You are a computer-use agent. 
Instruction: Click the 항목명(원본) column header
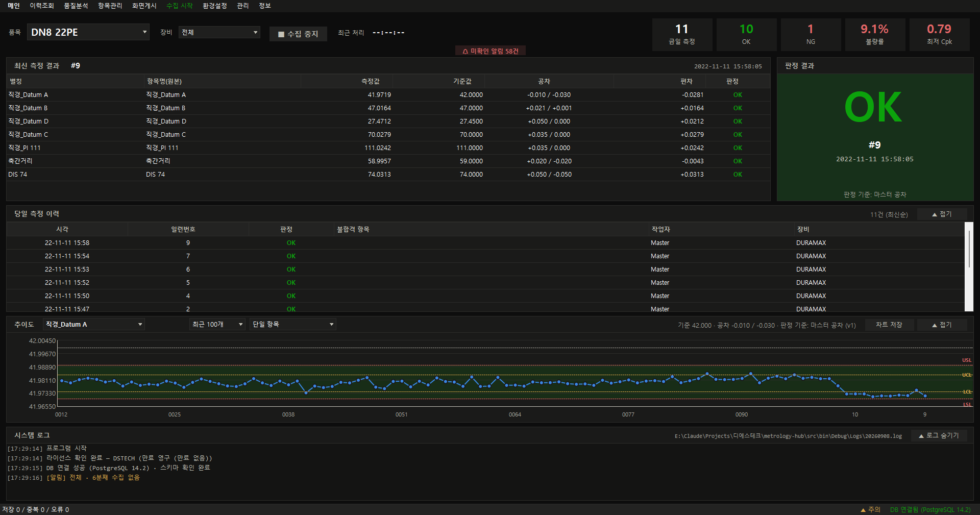(223, 82)
